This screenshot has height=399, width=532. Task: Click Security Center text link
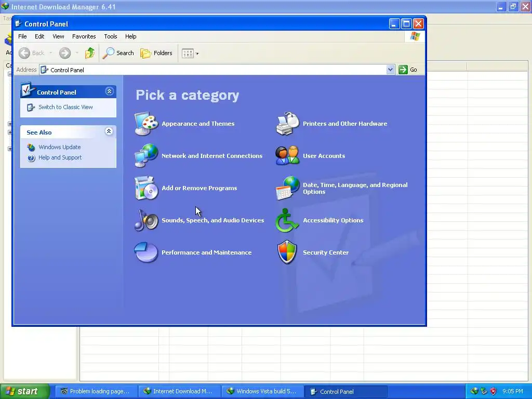click(x=326, y=253)
